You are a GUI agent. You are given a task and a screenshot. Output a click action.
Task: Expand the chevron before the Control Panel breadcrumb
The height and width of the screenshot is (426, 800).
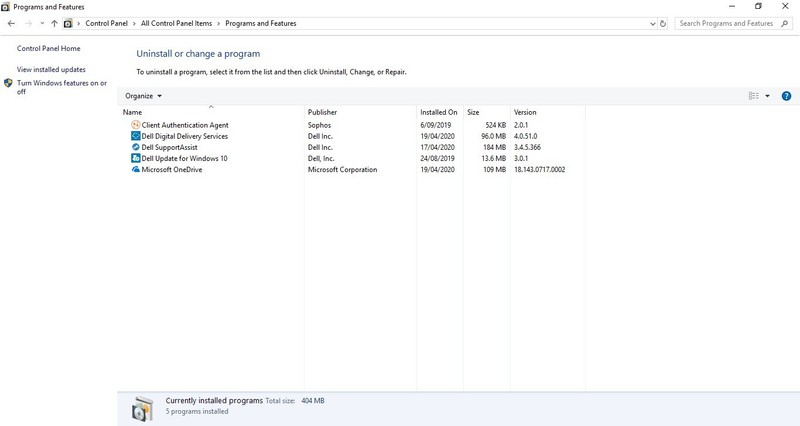(x=79, y=23)
